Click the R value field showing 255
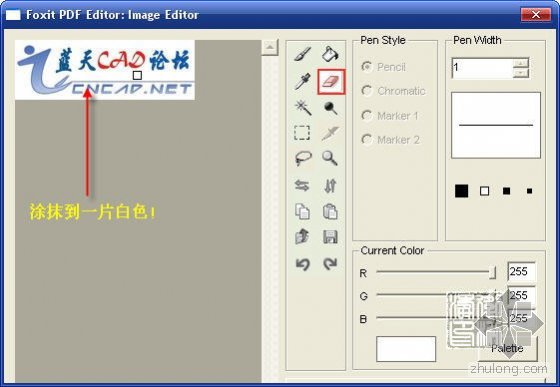Screen dimensions: 560x387 tap(521, 272)
